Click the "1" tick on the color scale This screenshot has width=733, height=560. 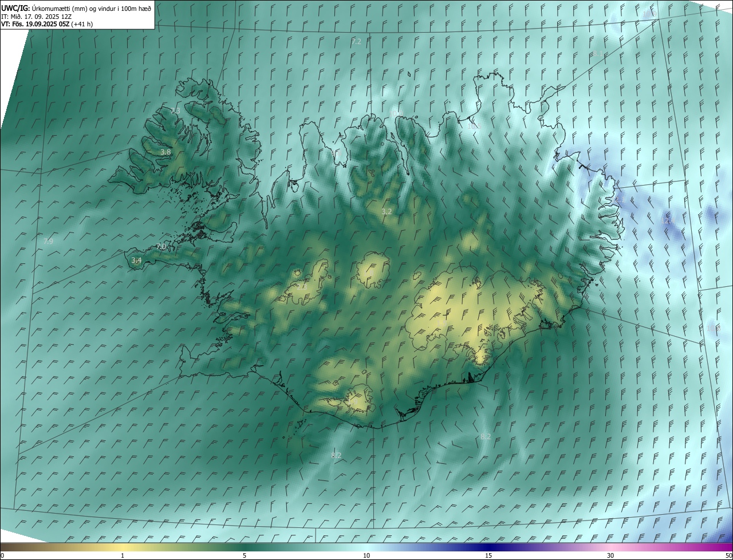[123, 555]
